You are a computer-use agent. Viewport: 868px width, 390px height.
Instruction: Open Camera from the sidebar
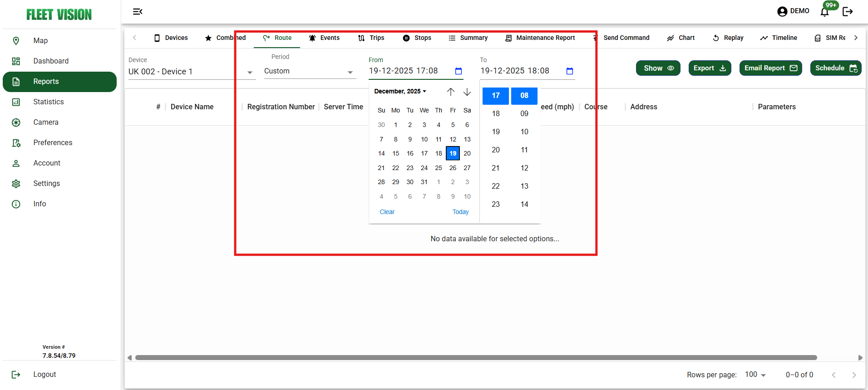[46, 122]
